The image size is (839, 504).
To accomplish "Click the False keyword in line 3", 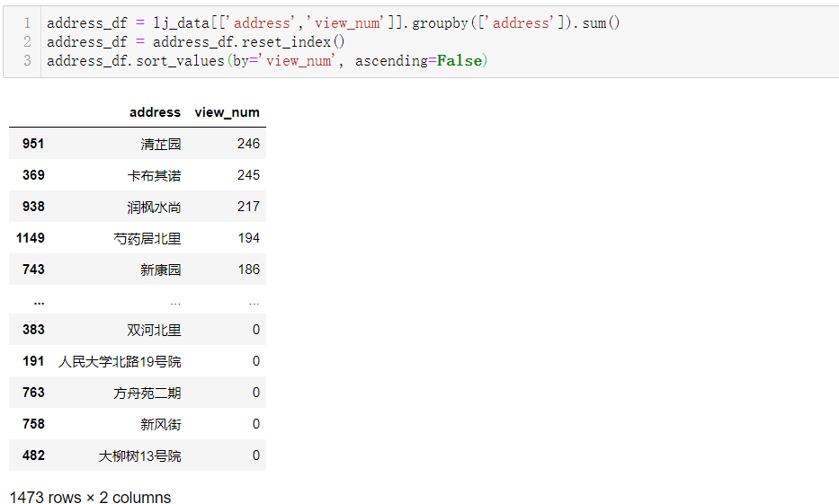I will pyautogui.click(x=460, y=61).
